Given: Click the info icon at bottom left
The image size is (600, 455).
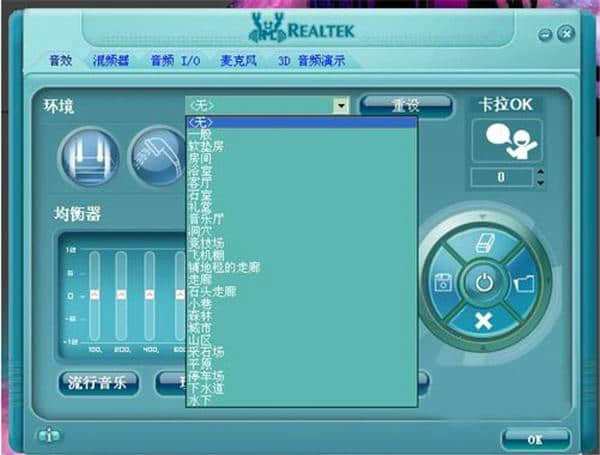Looking at the screenshot, I should [47, 436].
